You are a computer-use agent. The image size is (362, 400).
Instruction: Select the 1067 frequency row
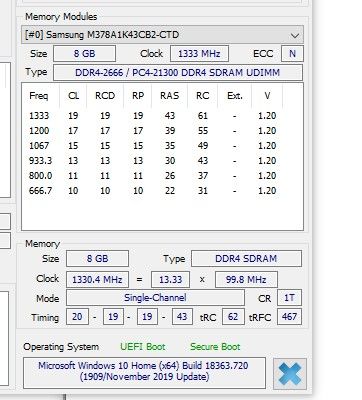pos(153,146)
